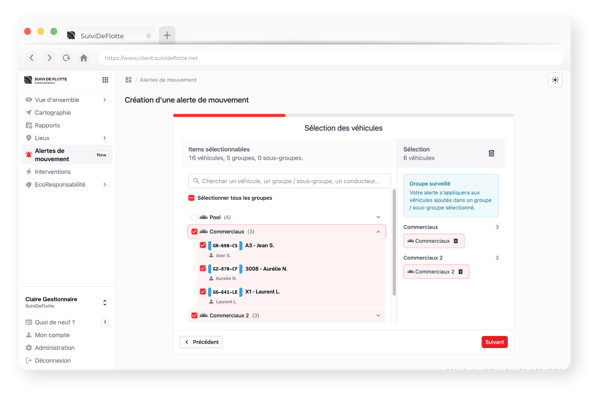Image resolution: width=600 pixels, height=399 pixels.
Task: Click Déconnexion to log out
Action: click(x=53, y=360)
